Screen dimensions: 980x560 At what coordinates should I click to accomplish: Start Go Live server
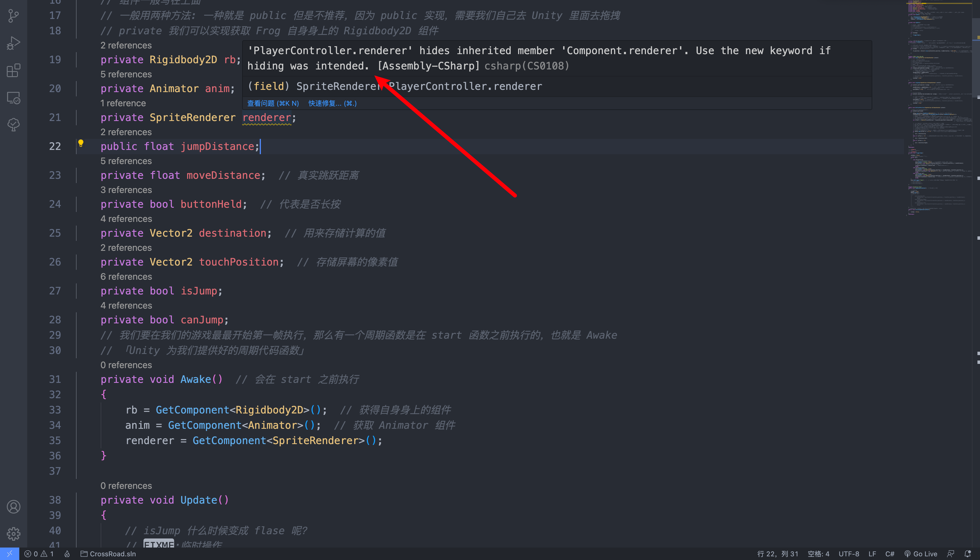pyautogui.click(x=921, y=554)
